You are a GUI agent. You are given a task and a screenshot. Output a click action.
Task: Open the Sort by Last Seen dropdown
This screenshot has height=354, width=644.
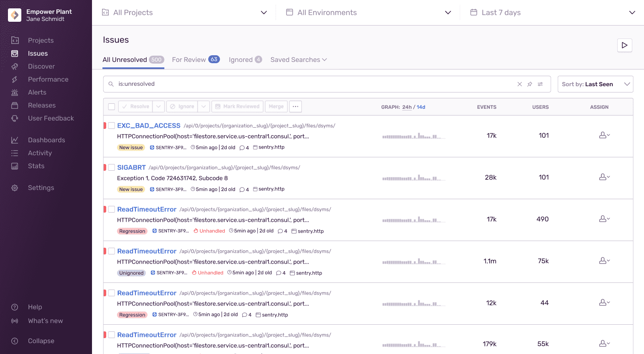pos(595,84)
